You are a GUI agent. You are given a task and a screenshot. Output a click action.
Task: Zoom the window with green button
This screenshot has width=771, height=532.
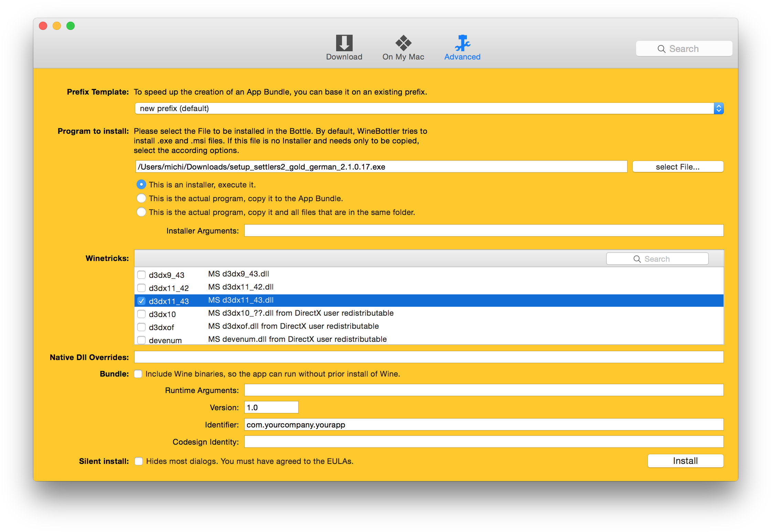coord(71,26)
